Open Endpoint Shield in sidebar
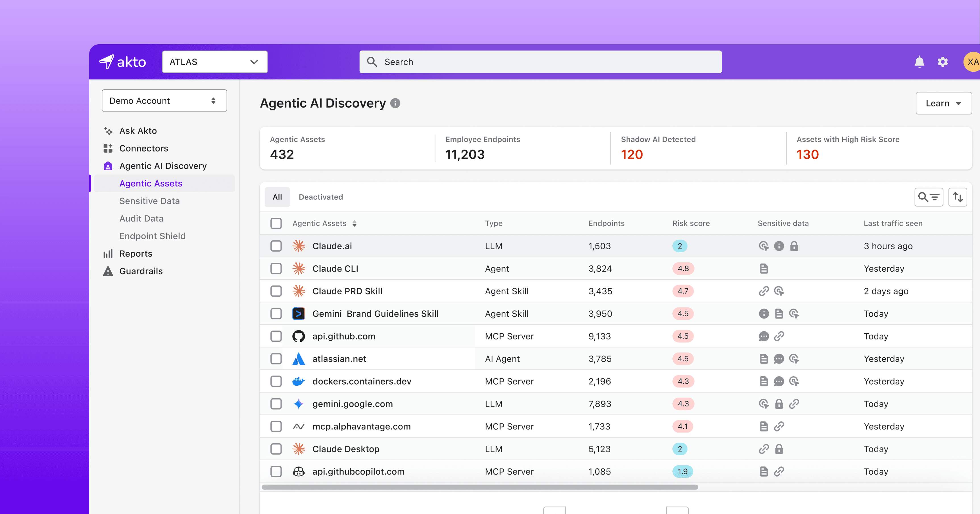 tap(152, 236)
